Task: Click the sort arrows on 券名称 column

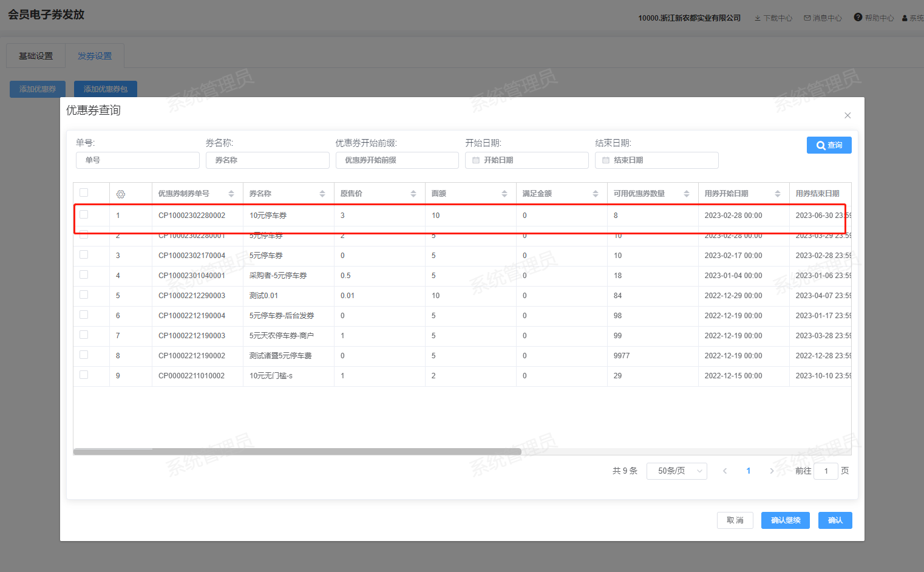Action: pos(322,194)
